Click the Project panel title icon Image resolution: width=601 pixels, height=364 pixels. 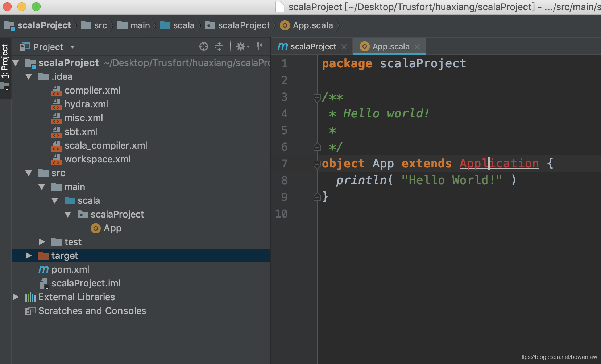click(24, 47)
